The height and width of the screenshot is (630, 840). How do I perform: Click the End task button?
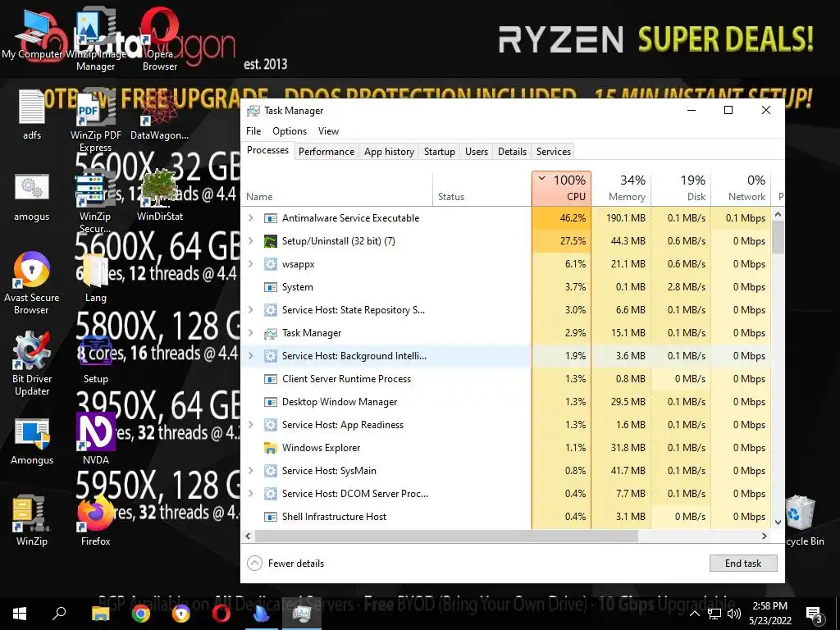tap(743, 563)
